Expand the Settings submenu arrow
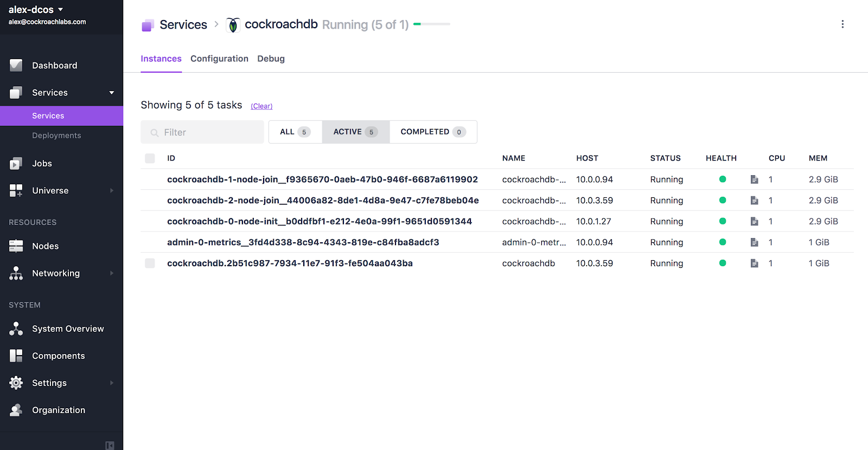The image size is (868, 450). click(x=112, y=383)
